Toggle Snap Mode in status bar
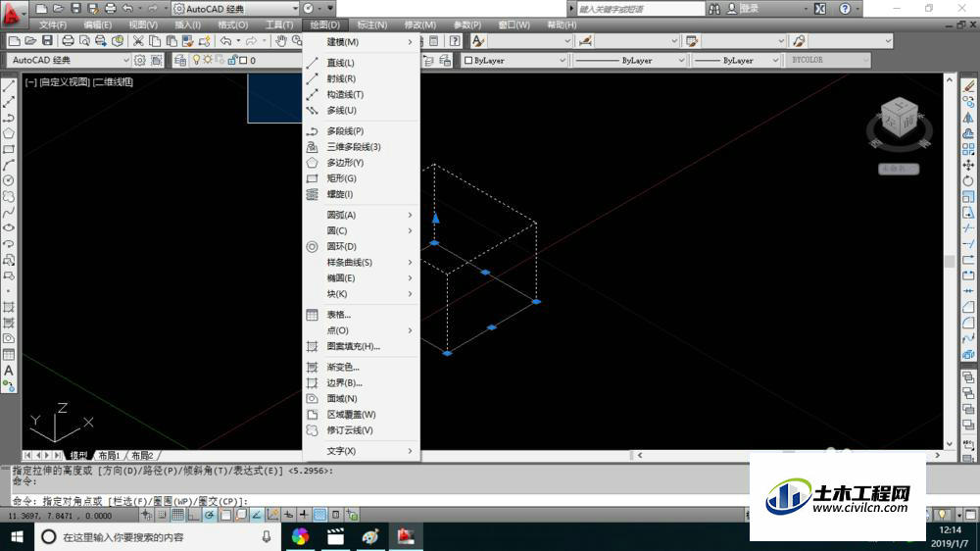Viewport: 980px width, 551px height. pyautogui.click(x=162, y=516)
